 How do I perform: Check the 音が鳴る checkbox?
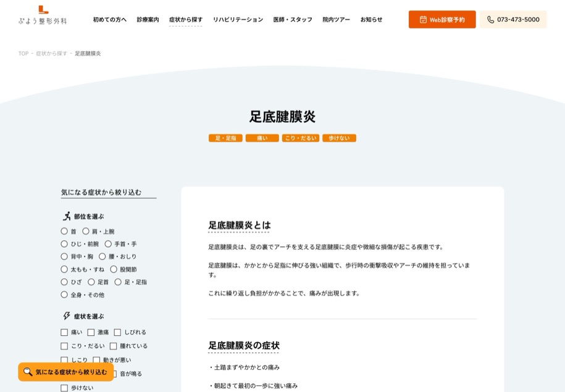tap(115, 373)
